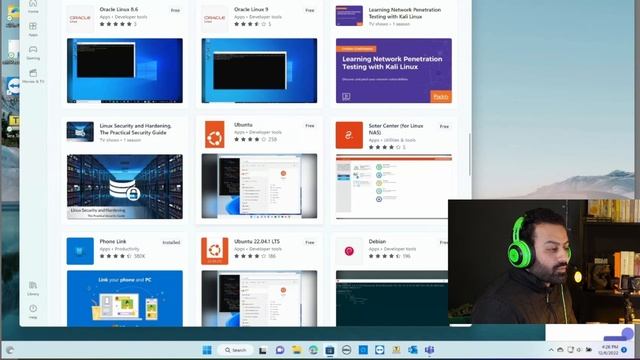
Task: Click the Oracle Linux 9 app logo
Action: tap(215, 19)
